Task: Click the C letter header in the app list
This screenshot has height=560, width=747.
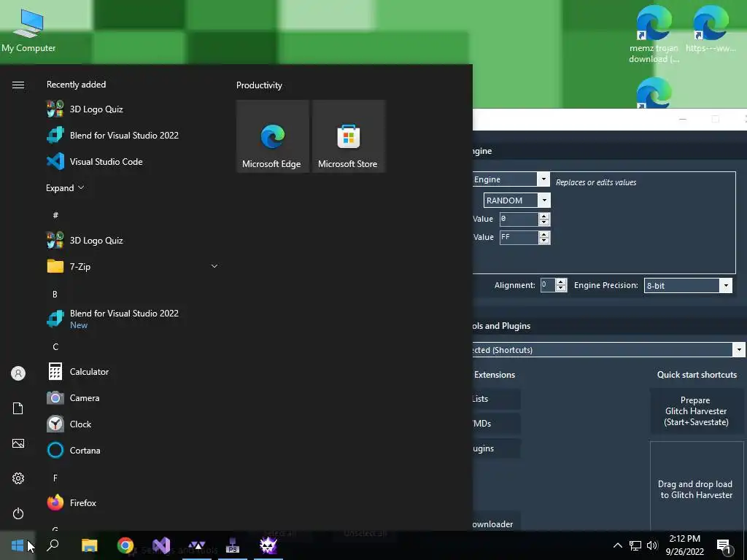Action: point(55,346)
